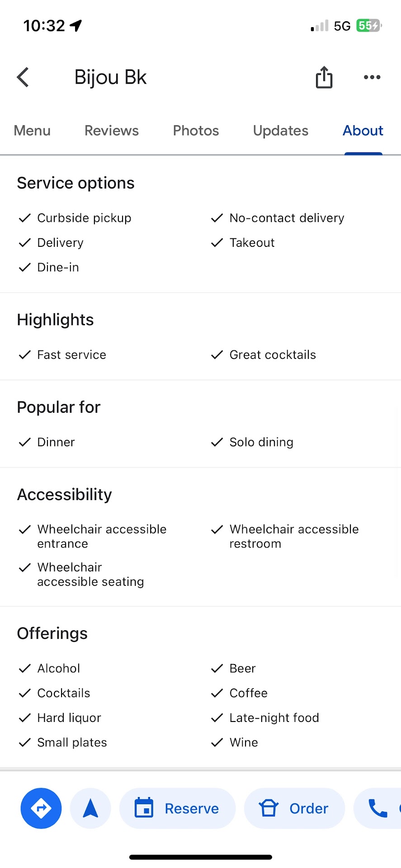Tap the Late-night food offering
This screenshot has height=868, width=401.
(274, 718)
